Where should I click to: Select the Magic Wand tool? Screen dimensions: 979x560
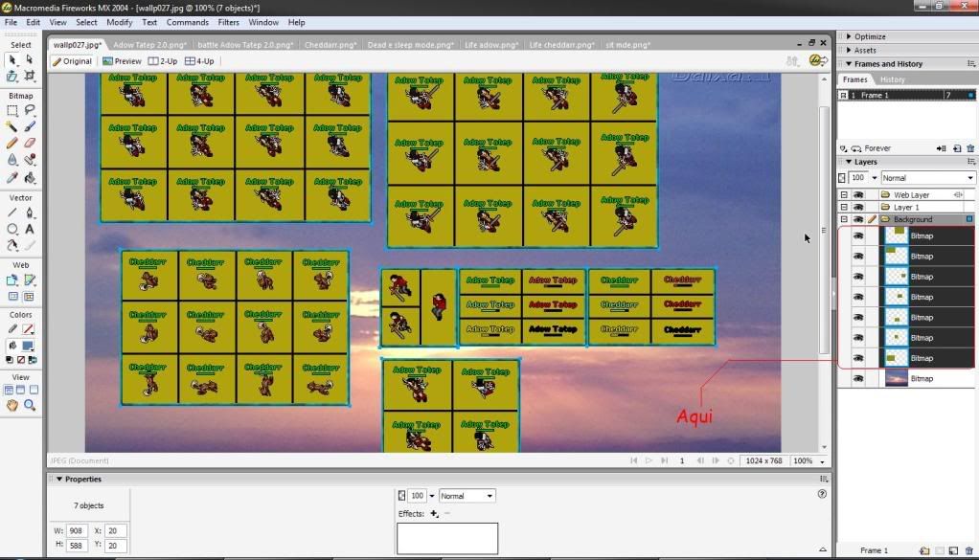(12, 126)
